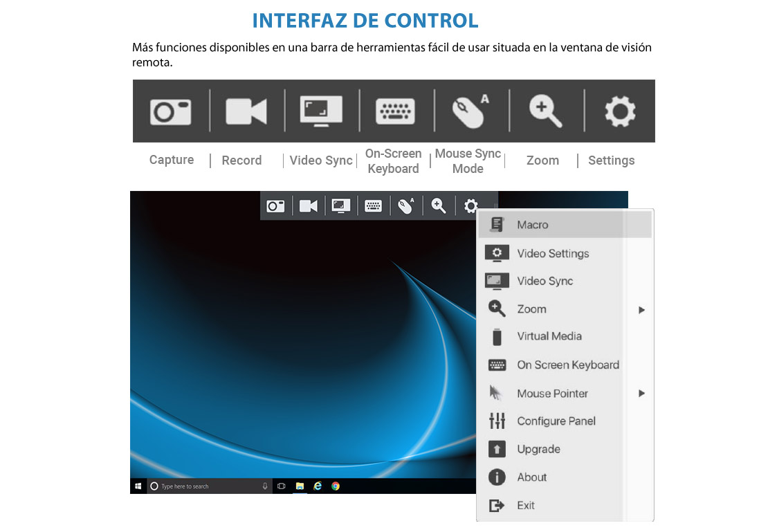Choose Virtual Media in the menu

[x=549, y=336]
